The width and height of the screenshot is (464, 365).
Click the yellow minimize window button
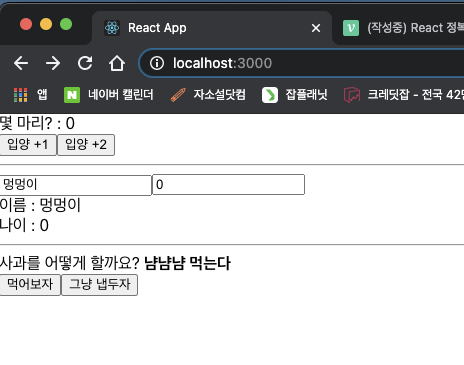(46, 24)
